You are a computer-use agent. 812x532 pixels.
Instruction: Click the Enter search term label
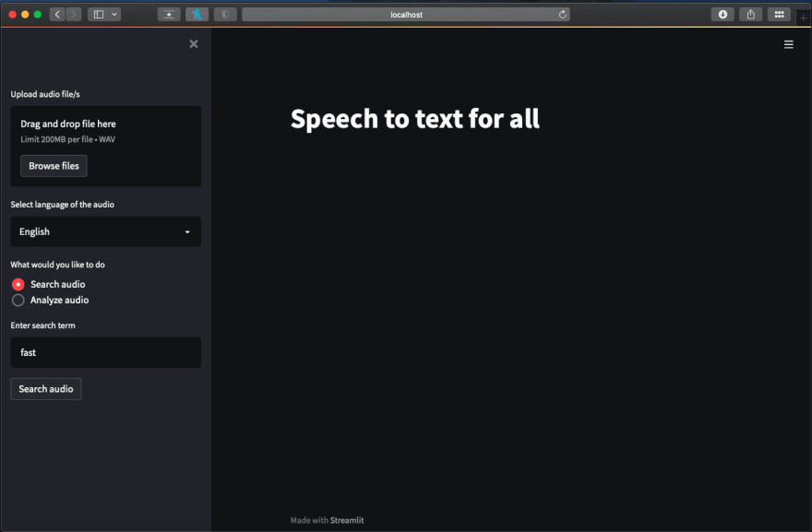[43, 325]
